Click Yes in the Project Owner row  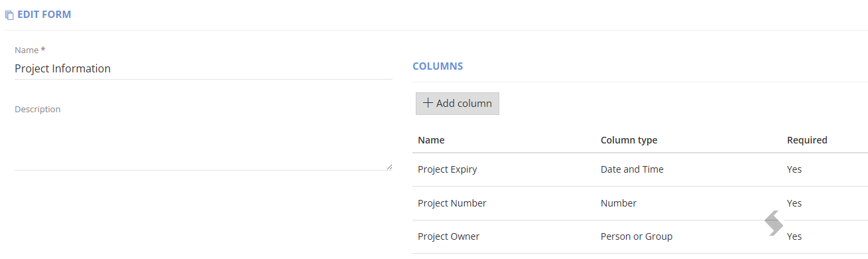794,236
